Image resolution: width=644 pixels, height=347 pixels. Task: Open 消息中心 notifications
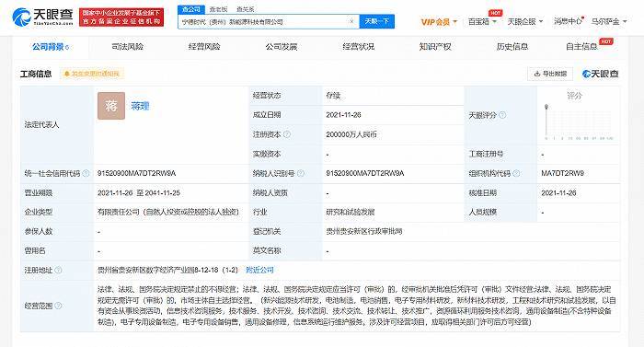coord(568,21)
